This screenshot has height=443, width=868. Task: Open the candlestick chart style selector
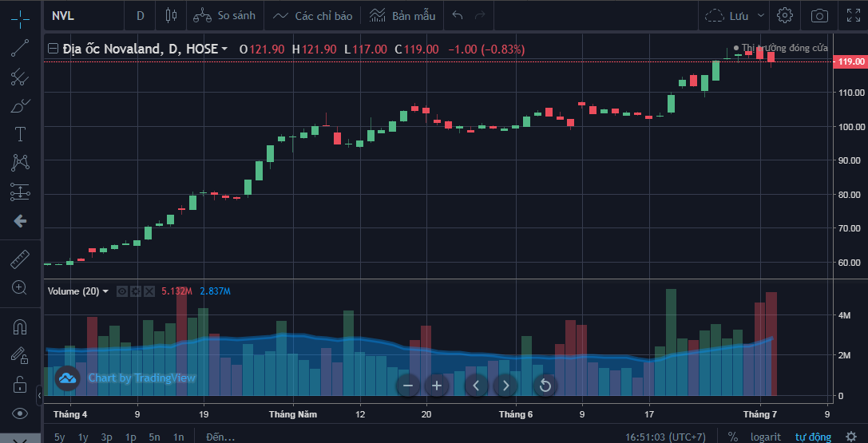[x=169, y=15]
